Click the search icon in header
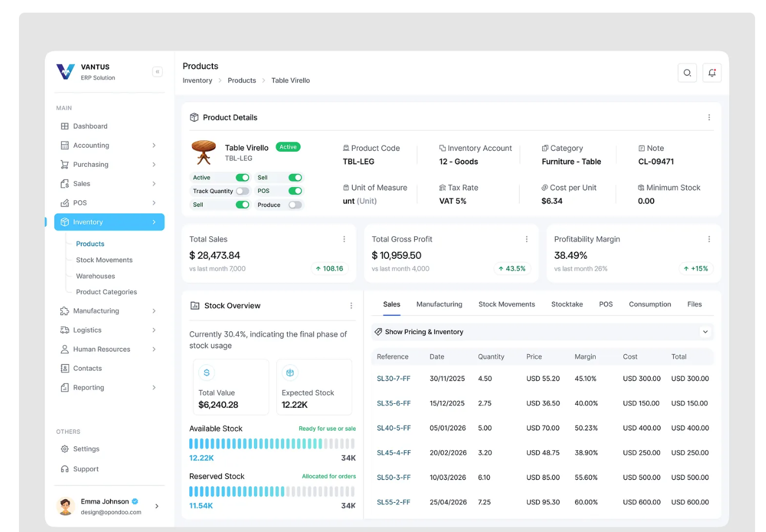Viewport: 766px width, 532px height. click(687, 73)
